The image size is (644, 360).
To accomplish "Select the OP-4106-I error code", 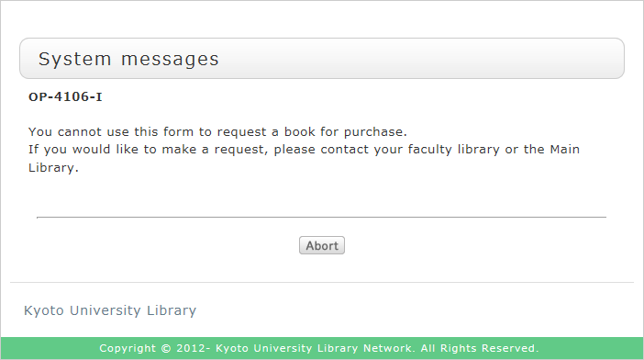I will pos(65,96).
